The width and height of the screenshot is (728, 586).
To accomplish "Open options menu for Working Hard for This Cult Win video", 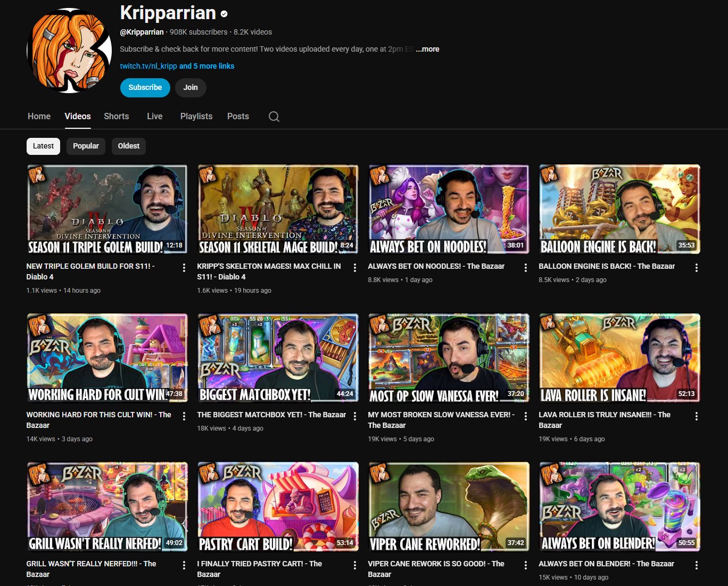I will [x=184, y=416].
